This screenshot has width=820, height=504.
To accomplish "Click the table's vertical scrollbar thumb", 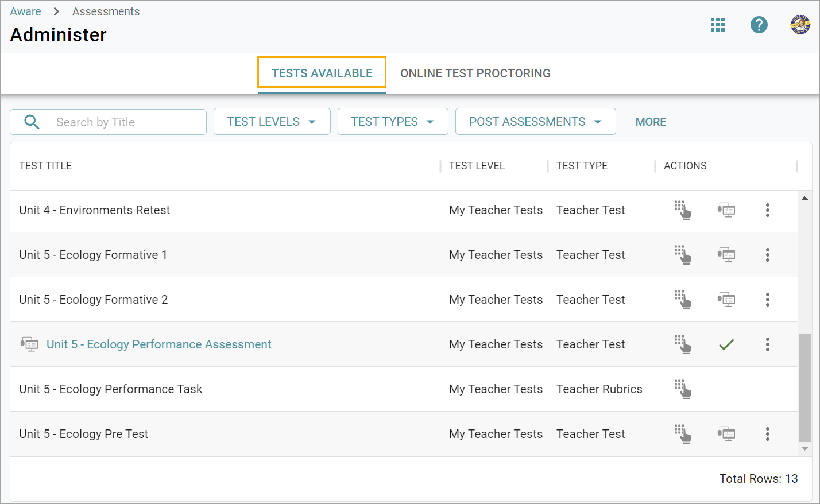I will 804,387.
